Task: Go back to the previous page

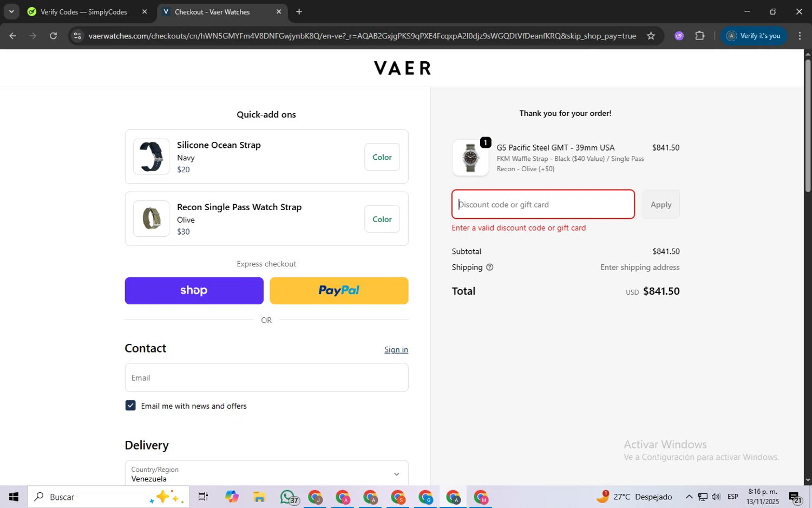Action: [x=13, y=36]
